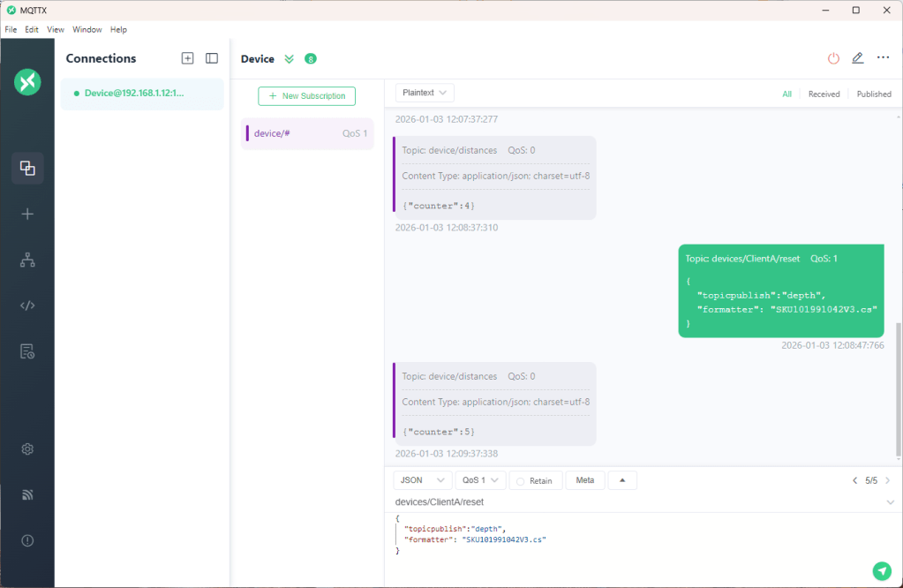Viewport: 903px width, 588px height.
Task: Open the Log page in sidebar
Action: coord(27,351)
